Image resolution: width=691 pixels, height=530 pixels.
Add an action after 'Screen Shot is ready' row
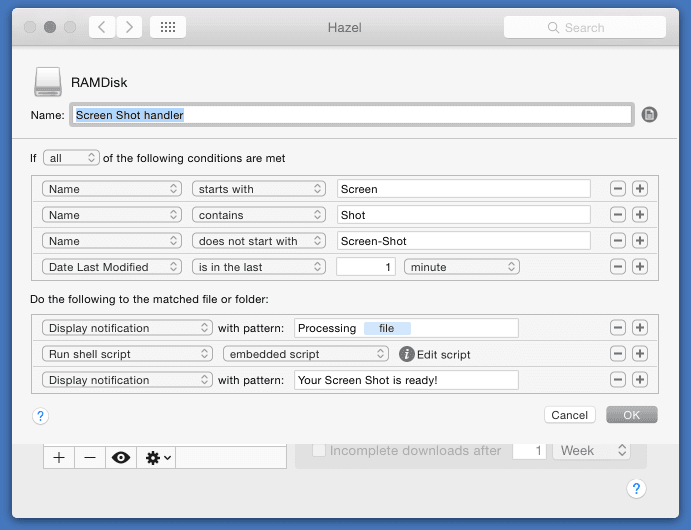tap(640, 379)
